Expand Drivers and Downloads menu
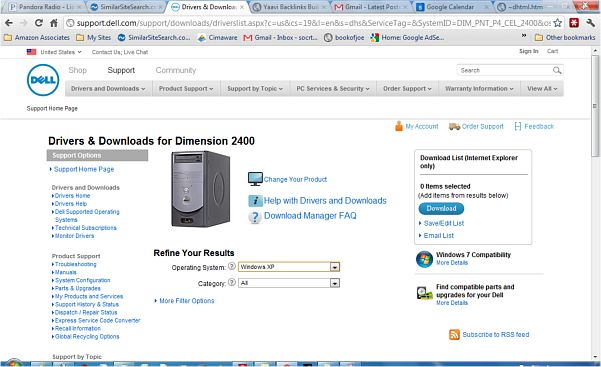The width and height of the screenshot is (601, 367). (108, 89)
